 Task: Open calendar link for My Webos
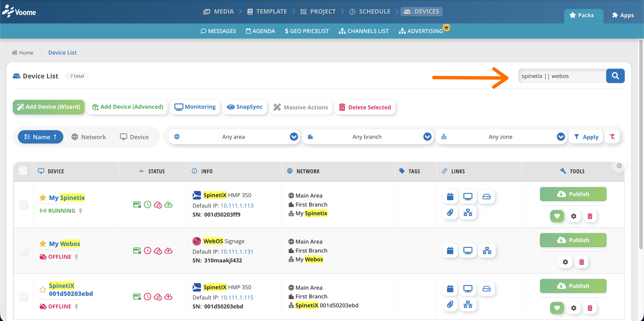[x=450, y=250]
